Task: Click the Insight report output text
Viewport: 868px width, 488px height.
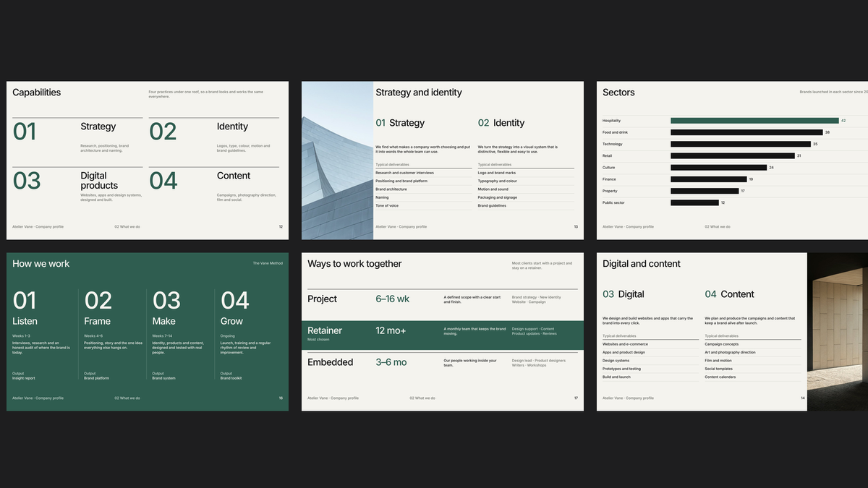Action: (24, 378)
